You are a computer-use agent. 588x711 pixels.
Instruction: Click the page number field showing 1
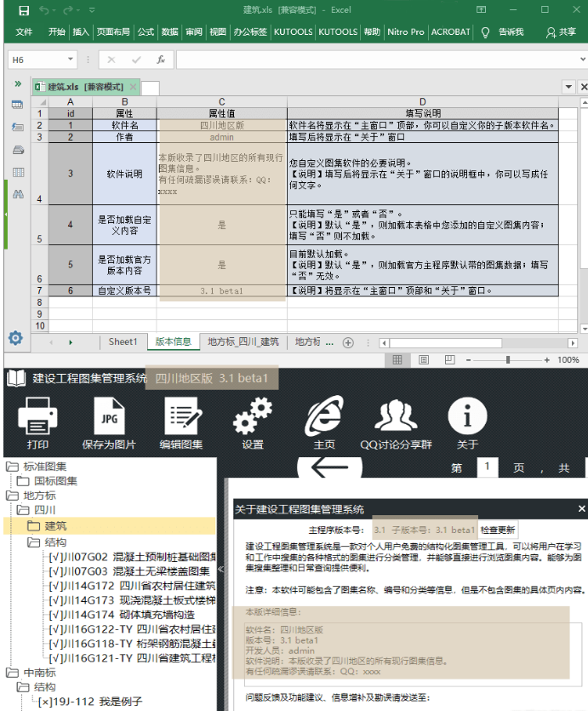click(x=488, y=467)
